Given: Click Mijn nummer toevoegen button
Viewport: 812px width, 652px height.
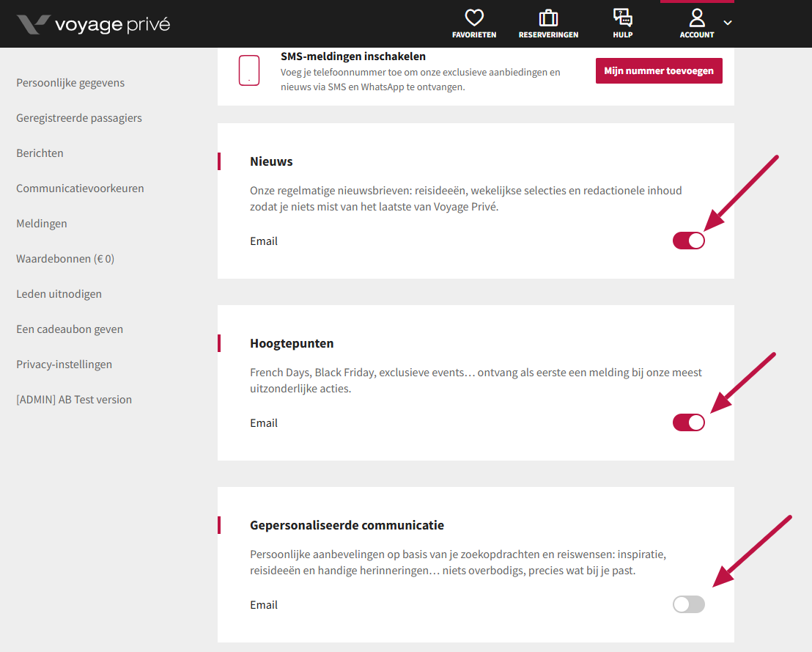Looking at the screenshot, I should click(659, 71).
